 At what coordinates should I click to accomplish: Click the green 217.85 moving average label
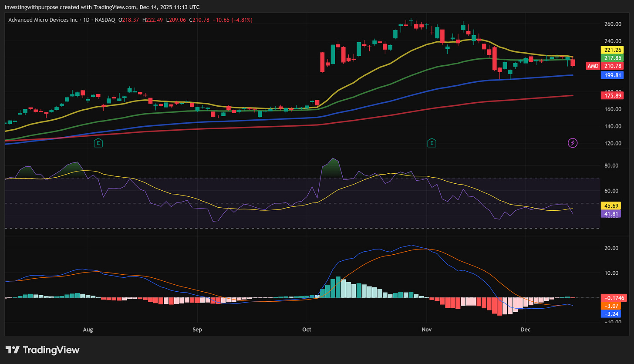click(x=612, y=57)
